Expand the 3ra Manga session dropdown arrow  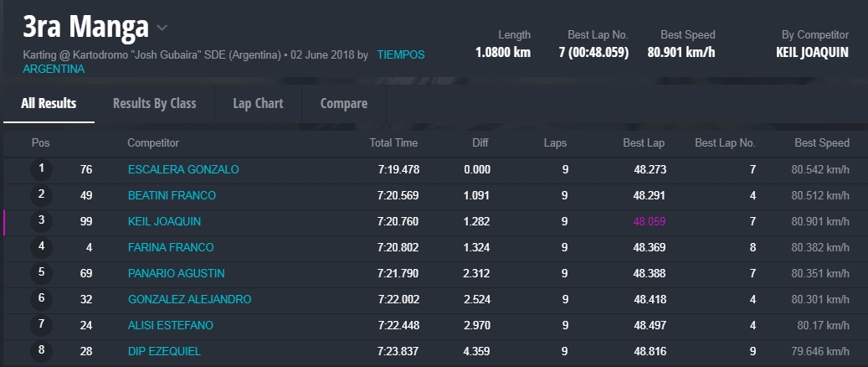click(x=162, y=28)
